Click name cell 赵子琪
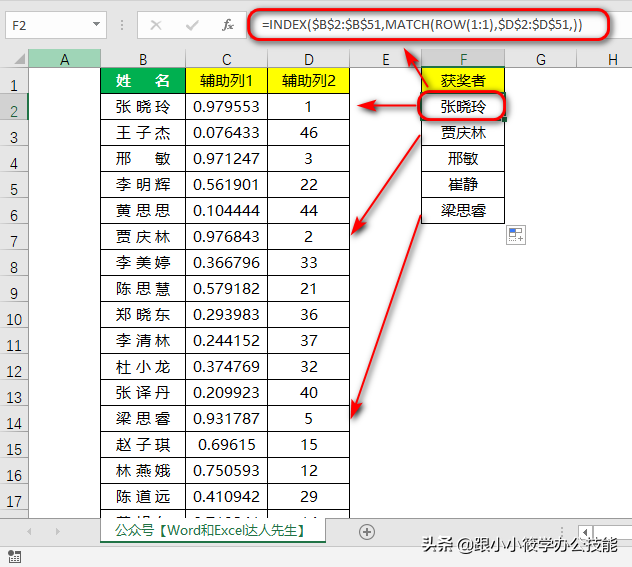The image size is (632, 567). click(x=143, y=445)
